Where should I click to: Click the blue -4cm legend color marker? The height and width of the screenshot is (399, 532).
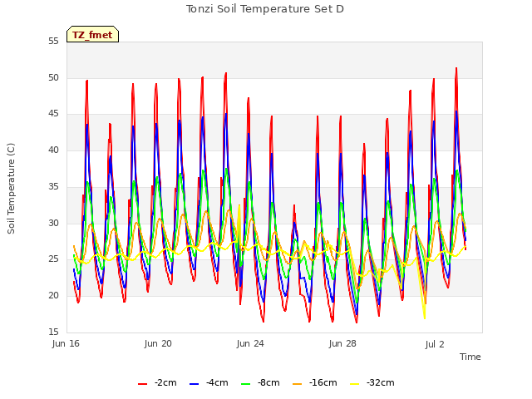(x=194, y=384)
